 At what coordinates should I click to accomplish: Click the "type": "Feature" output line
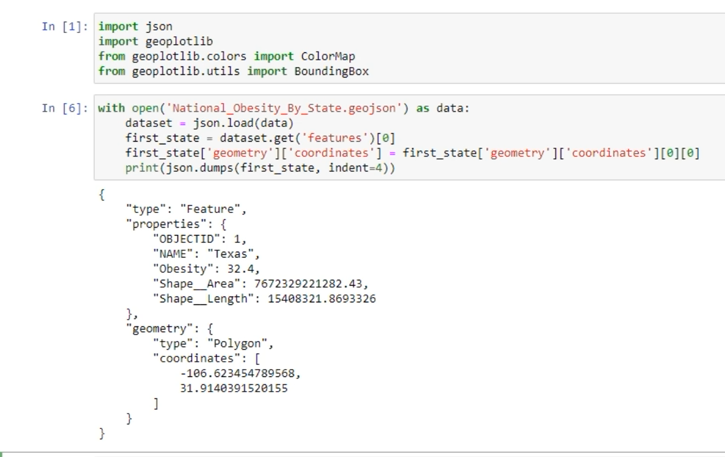(x=186, y=209)
